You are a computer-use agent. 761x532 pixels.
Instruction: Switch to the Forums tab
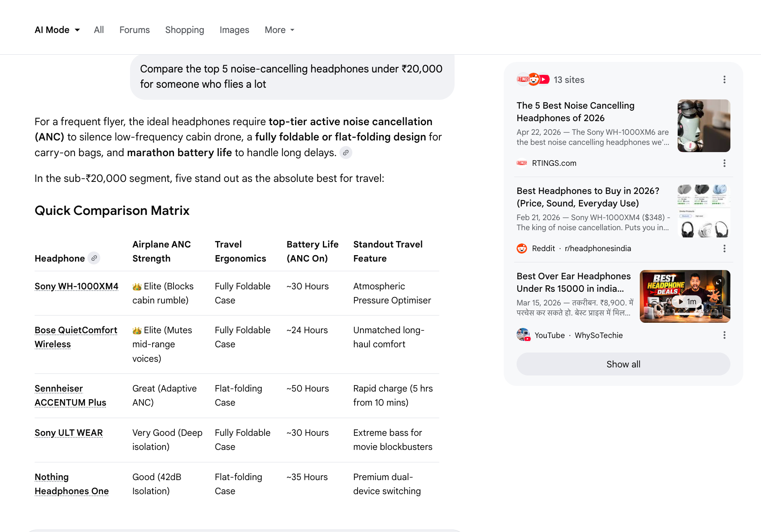(134, 30)
